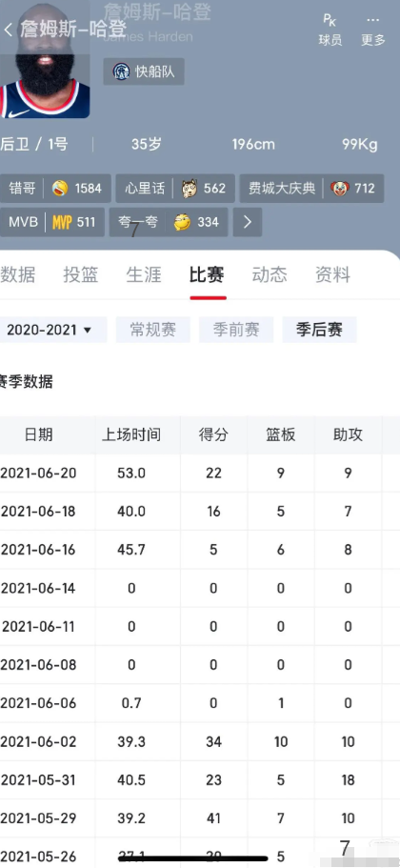Select the 季后赛 filter
Image resolution: width=400 pixels, height=868 pixels.
tap(319, 330)
